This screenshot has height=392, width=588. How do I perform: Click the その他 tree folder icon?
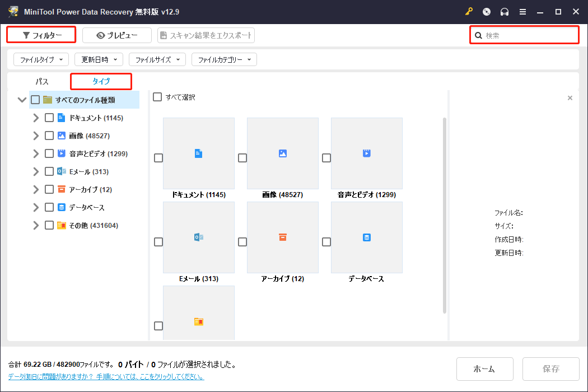click(x=62, y=226)
